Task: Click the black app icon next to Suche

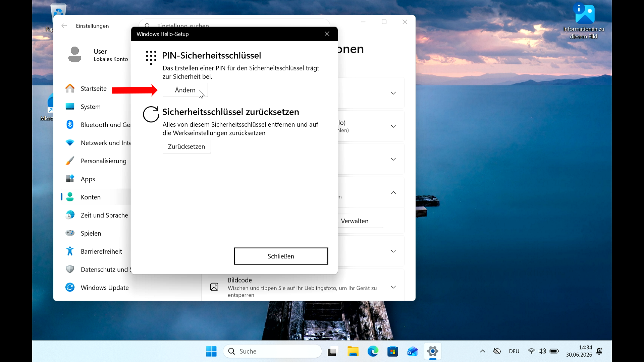Action: point(332,351)
